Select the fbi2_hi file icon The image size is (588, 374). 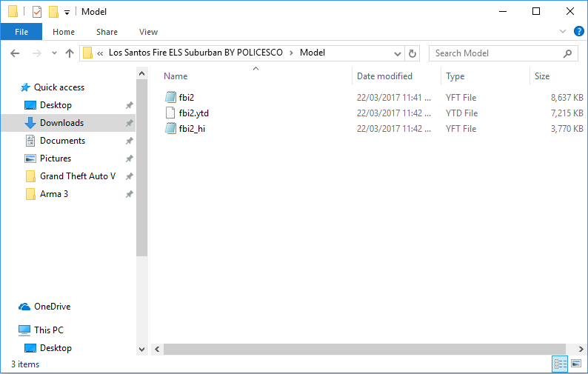(170, 129)
